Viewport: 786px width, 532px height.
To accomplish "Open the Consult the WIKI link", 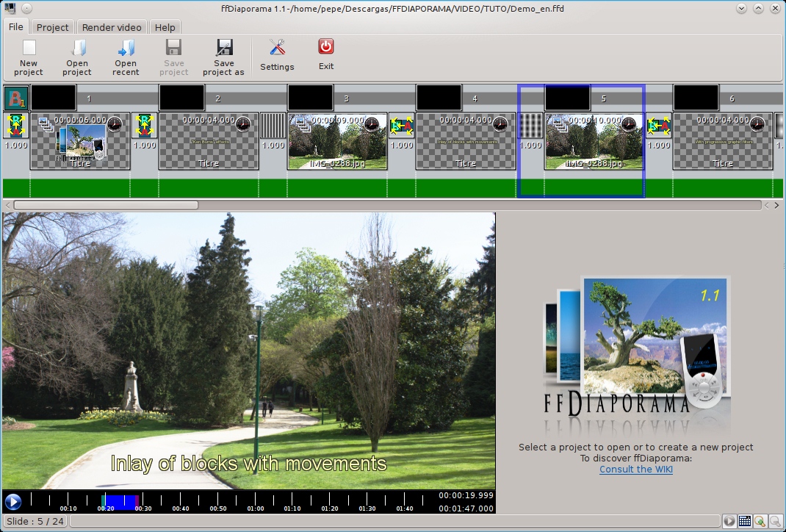I will [636, 470].
